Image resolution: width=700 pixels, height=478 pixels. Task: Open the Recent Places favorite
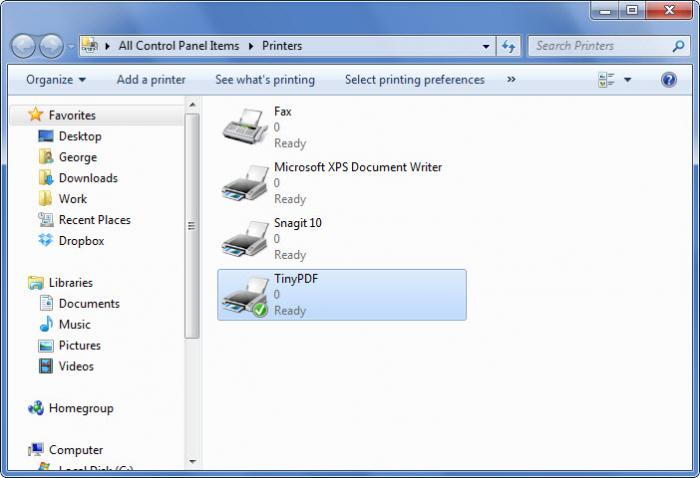pyautogui.click(x=95, y=220)
